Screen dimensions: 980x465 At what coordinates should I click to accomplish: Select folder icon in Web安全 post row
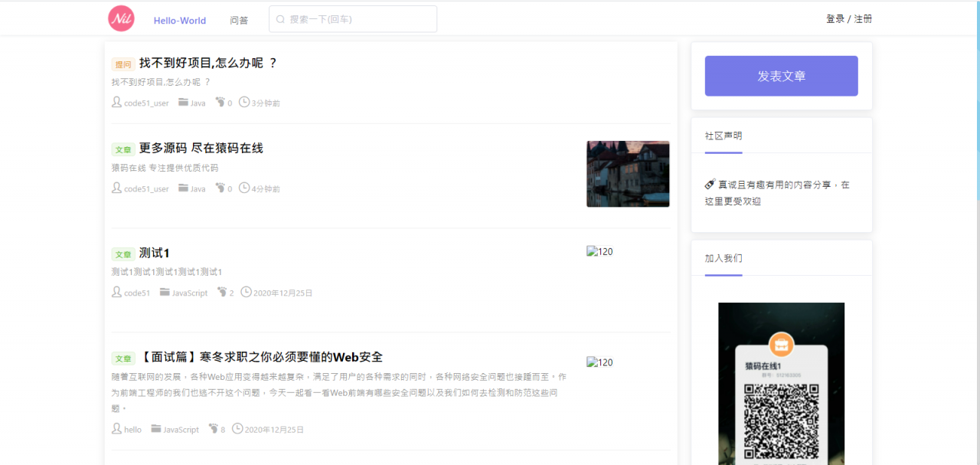(x=156, y=429)
